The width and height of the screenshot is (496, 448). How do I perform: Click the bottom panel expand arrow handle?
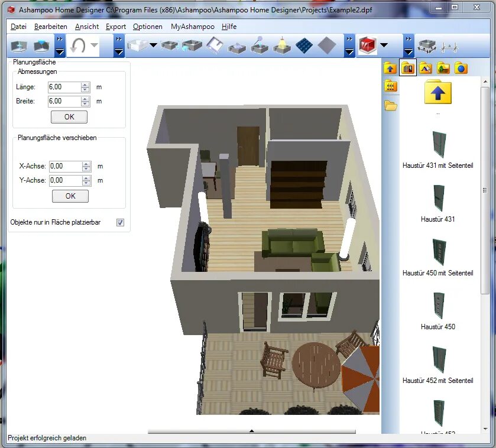252,431
